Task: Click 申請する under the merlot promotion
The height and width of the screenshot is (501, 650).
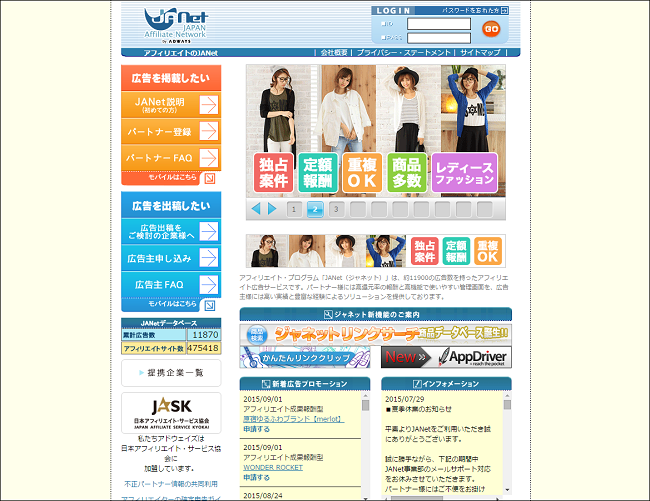Action: (x=256, y=429)
